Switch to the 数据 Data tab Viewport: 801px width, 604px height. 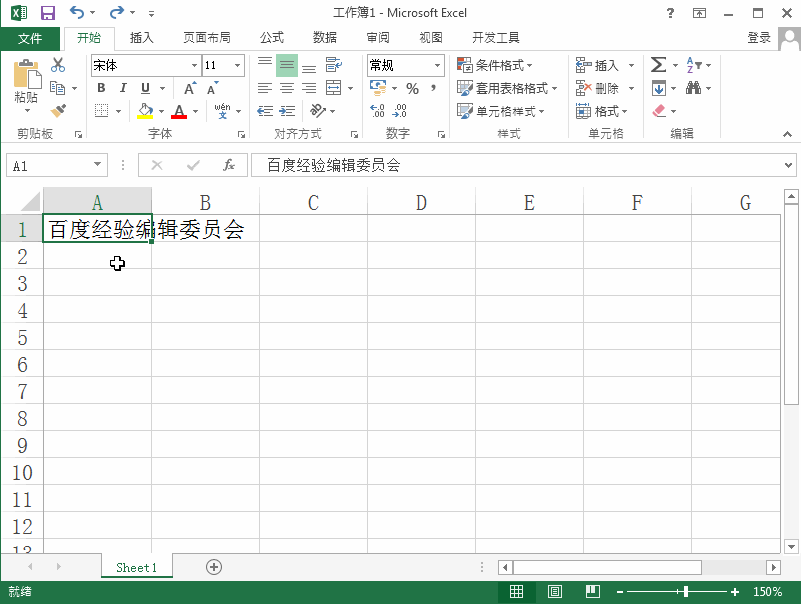coord(325,38)
